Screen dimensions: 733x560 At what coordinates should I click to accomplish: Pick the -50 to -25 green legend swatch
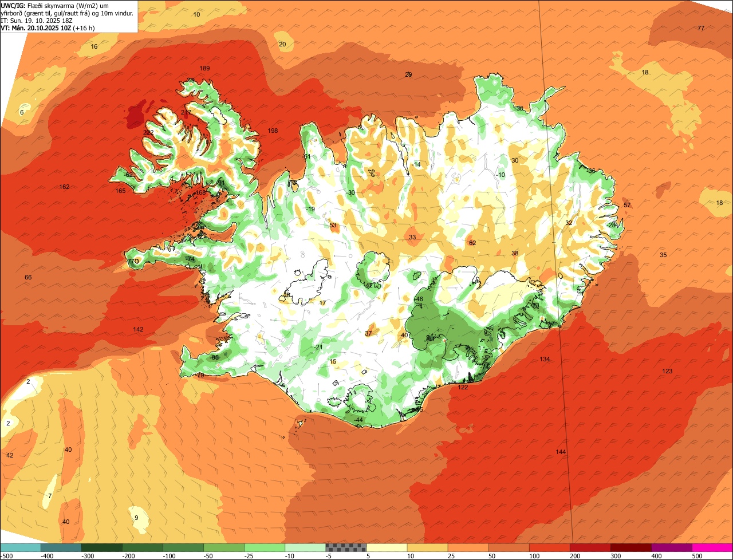[x=224, y=547]
